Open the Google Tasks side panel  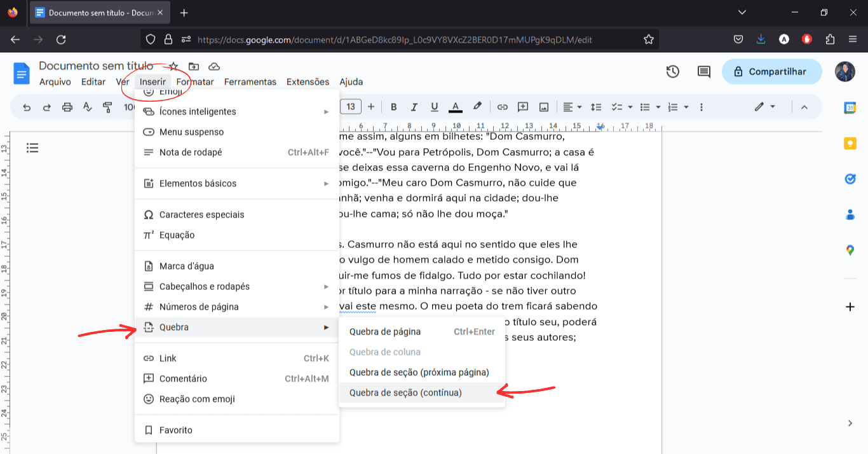pyautogui.click(x=850, y=179)
